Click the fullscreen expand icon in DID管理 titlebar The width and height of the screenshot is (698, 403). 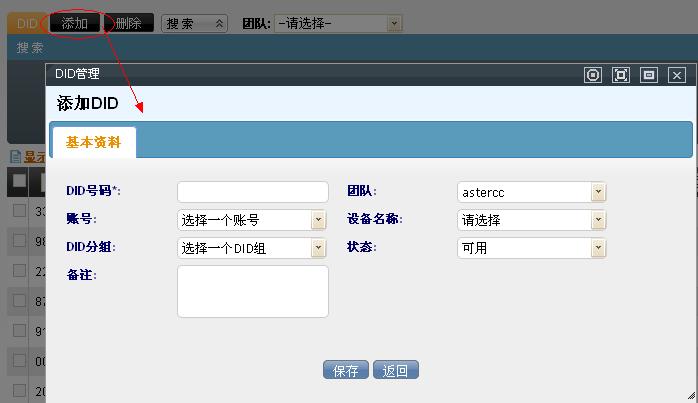[620, 75]
